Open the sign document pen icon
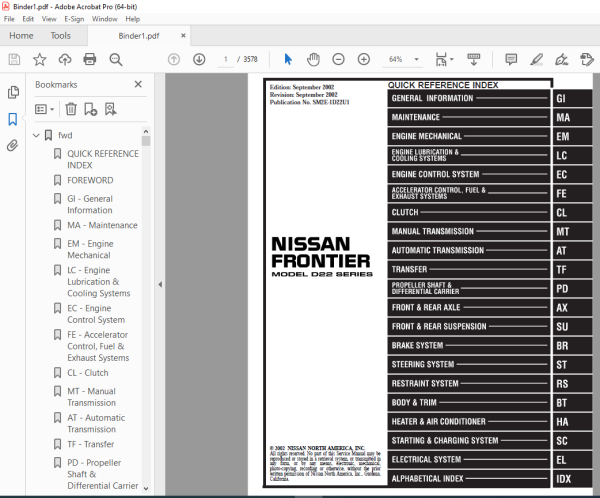 point(561,59)
